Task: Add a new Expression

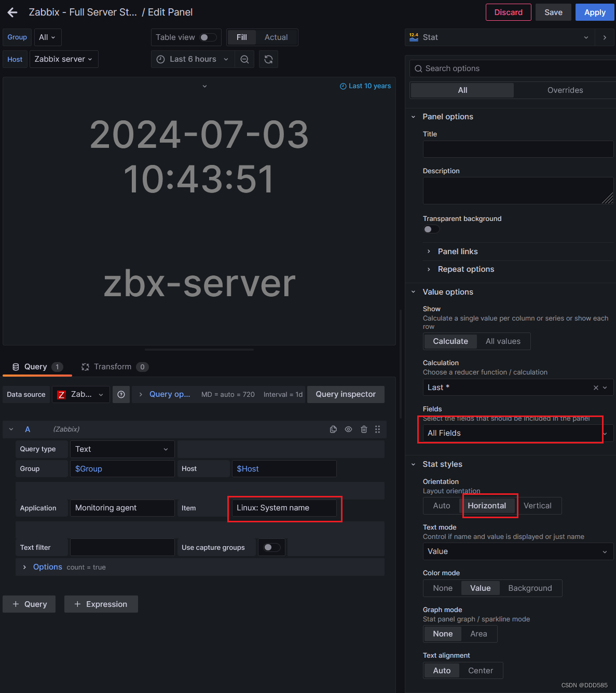Action: coord(101,604)
